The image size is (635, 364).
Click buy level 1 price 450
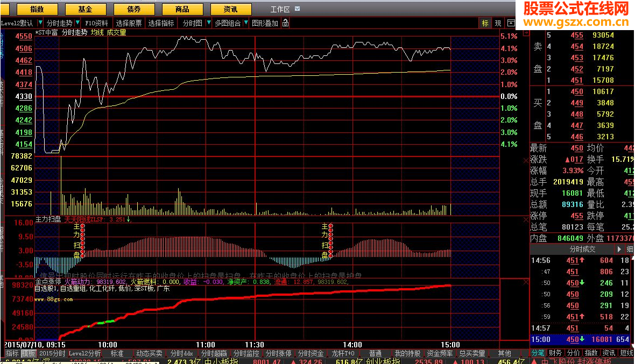pyautogui.click(x=577, y=92)
